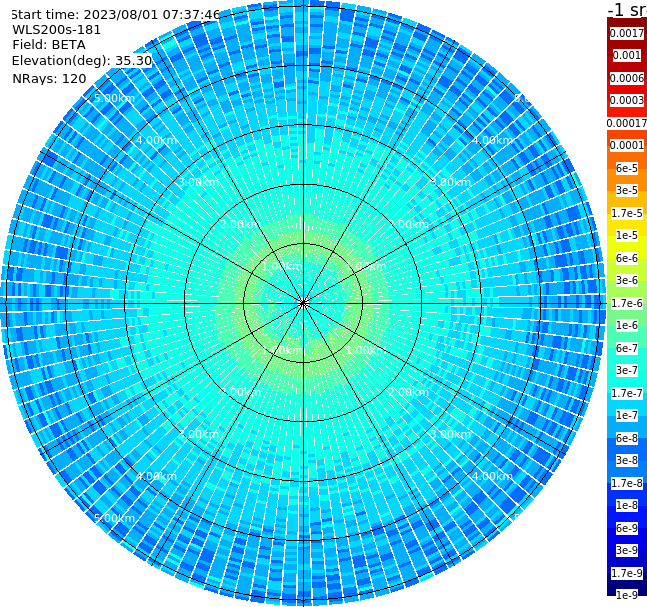Click the 2.00km ring label in lower-left quadrant
Screen dimensions: 647x607
240,392
